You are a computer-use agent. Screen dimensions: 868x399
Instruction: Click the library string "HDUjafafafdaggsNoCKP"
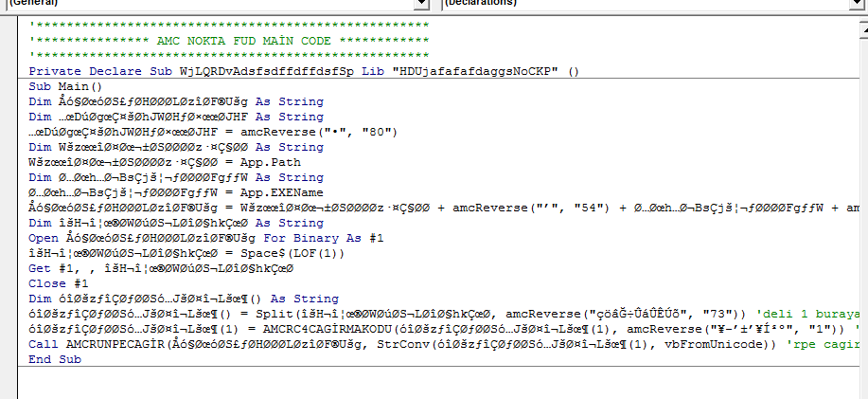pyautogui.click(x=475, y=71)
